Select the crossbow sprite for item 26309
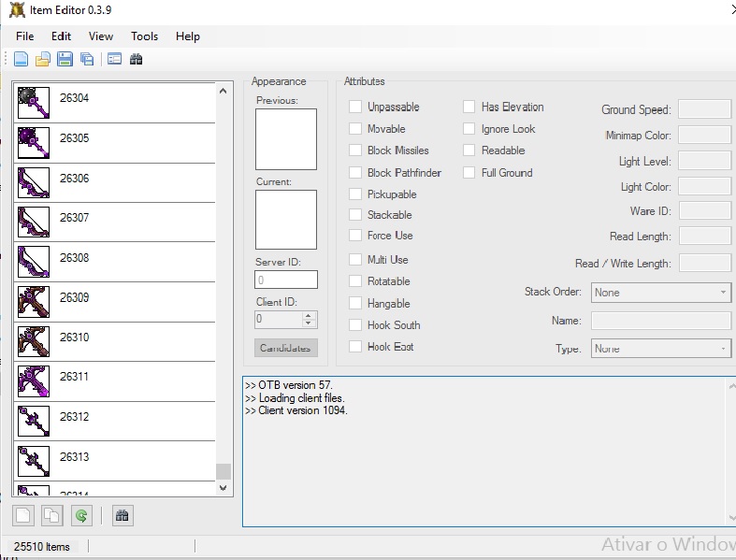Viewport: 736px width, 560px height. point(34,302)
